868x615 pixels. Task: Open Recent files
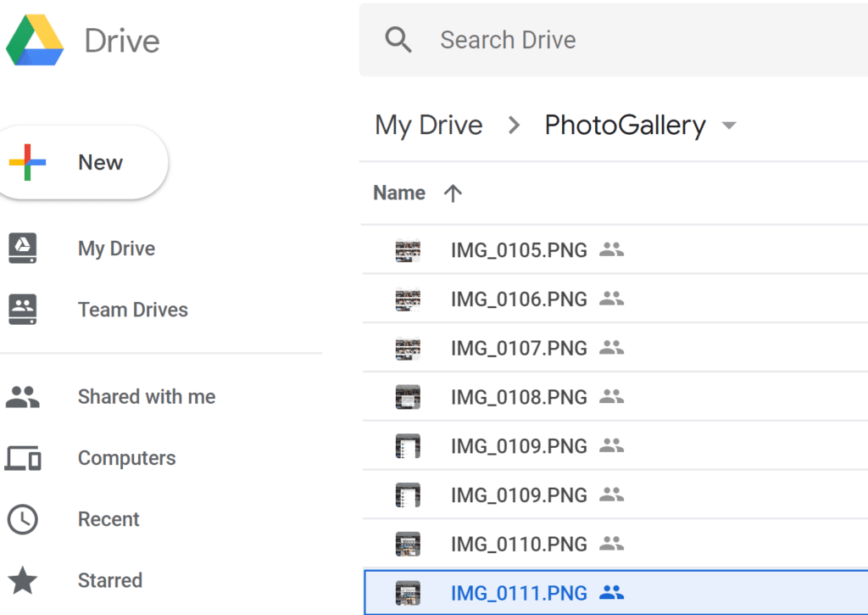coord(108,519)
